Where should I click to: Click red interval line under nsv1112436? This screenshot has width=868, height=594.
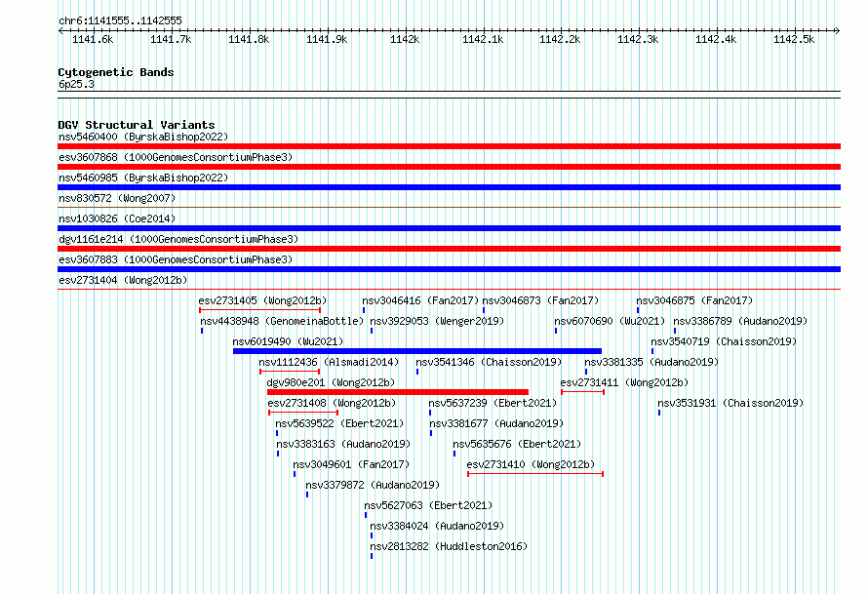pyautogui.click(x=290, y=372)
